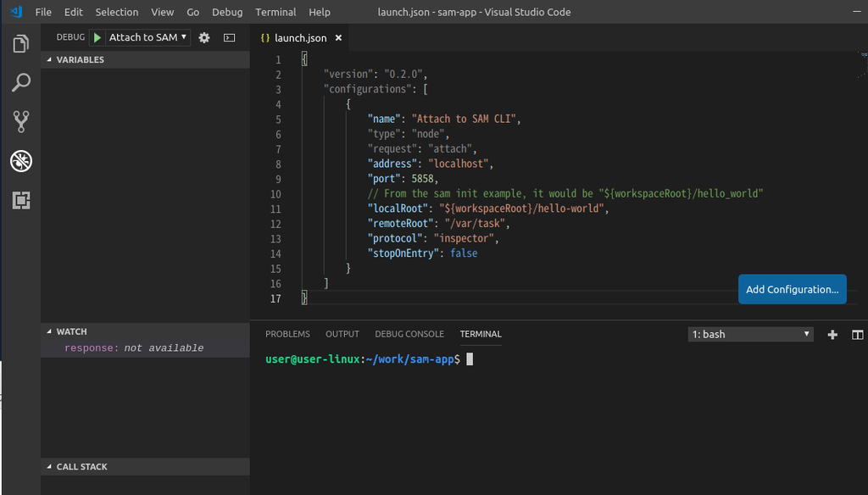Start debugging with green play arrow

pos(97,37)
